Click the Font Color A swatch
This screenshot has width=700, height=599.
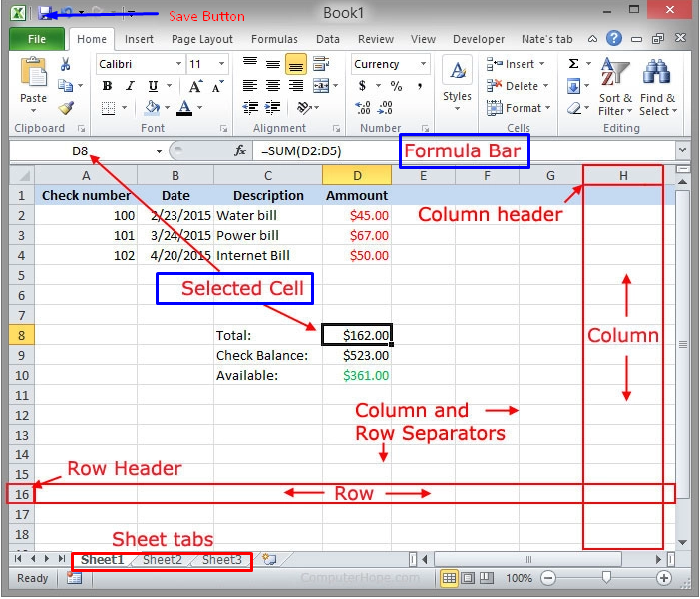(184, 108)
